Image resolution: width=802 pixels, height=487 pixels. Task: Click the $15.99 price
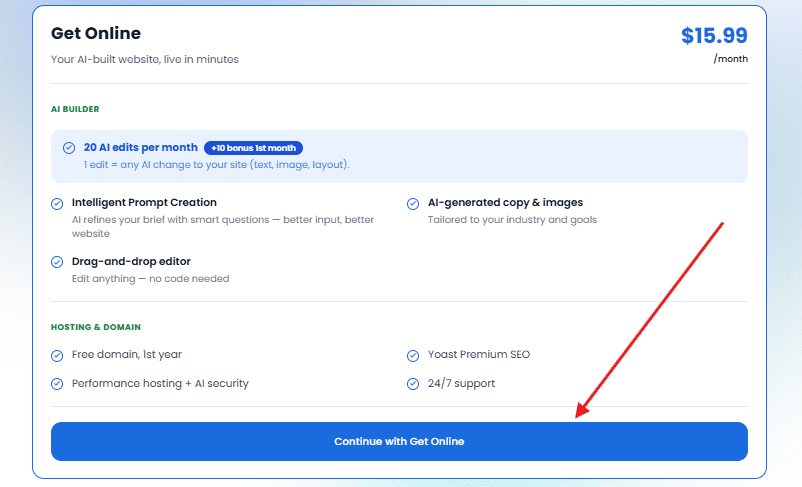pyautogui.click(x=714, y=35)
